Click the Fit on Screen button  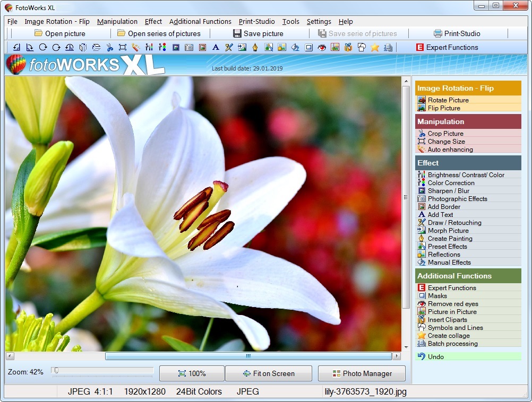269,373
